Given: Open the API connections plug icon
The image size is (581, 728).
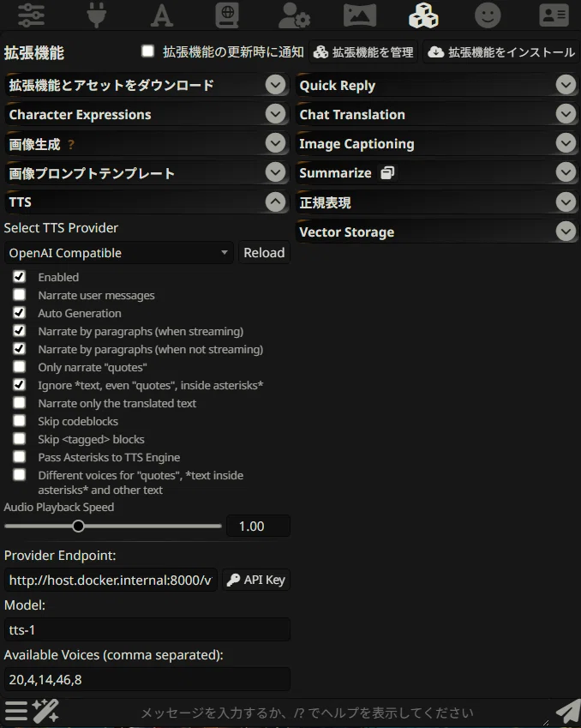Looking at the screenshot, I should [x=97, y=15].
